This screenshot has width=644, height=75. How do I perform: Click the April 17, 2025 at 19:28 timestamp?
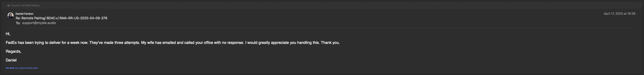(x=619, y=14)
